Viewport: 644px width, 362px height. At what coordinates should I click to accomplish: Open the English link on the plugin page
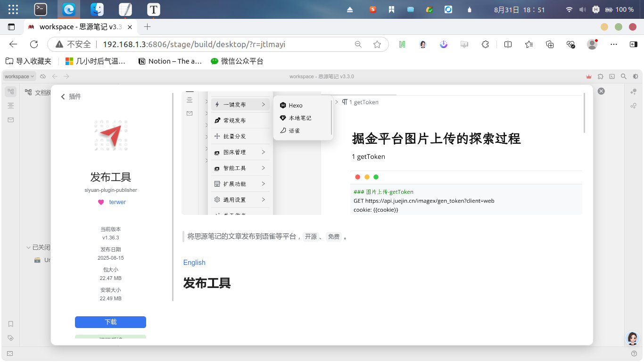(x=194, y=263)
